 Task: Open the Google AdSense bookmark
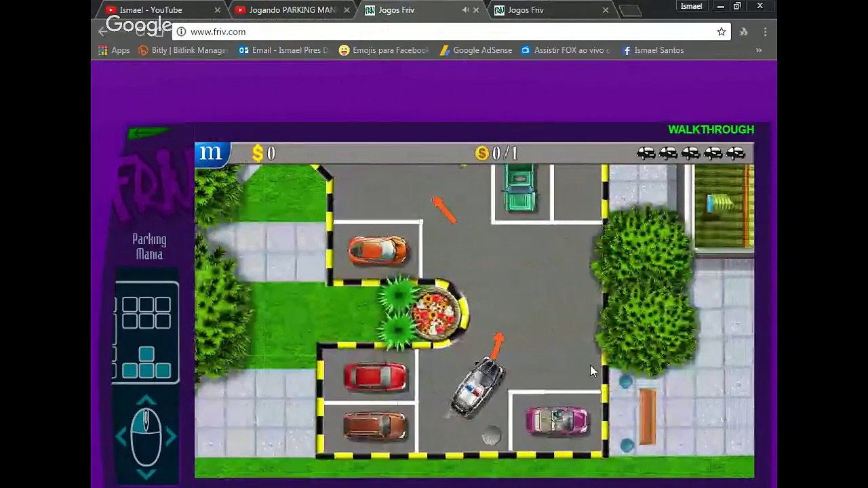coord(476,50)
